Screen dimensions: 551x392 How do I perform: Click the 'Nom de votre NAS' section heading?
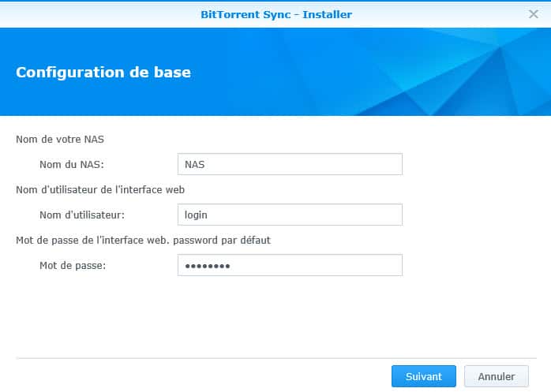60,139
